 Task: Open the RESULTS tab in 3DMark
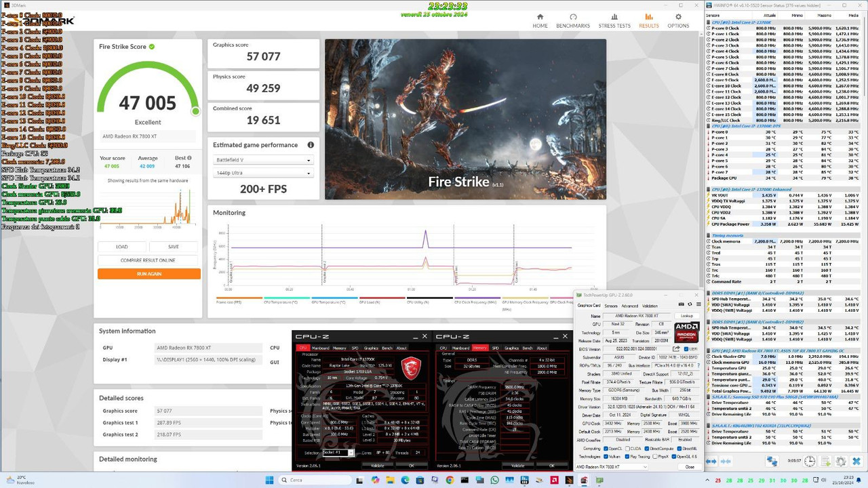click(648, 21)
